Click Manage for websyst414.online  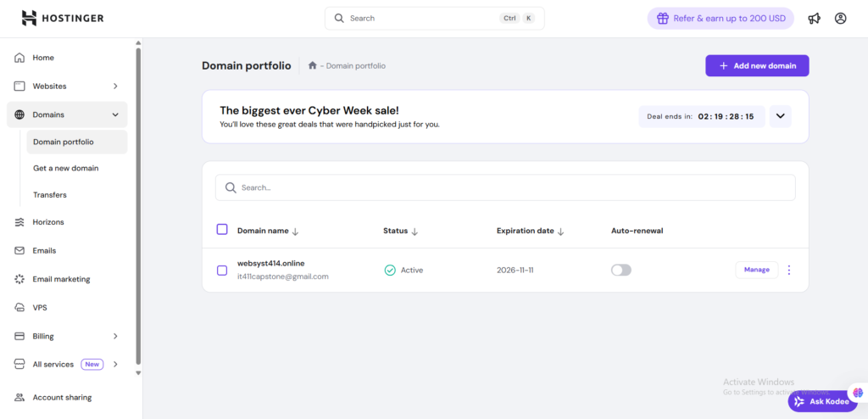pos(756,270)
